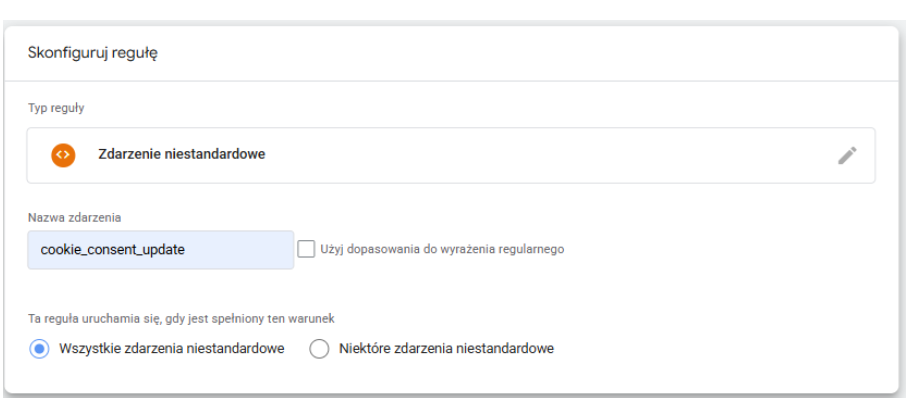Screen dimensions: 914x419
Task: Click the orange custom event icon
Action: point(63,155)
